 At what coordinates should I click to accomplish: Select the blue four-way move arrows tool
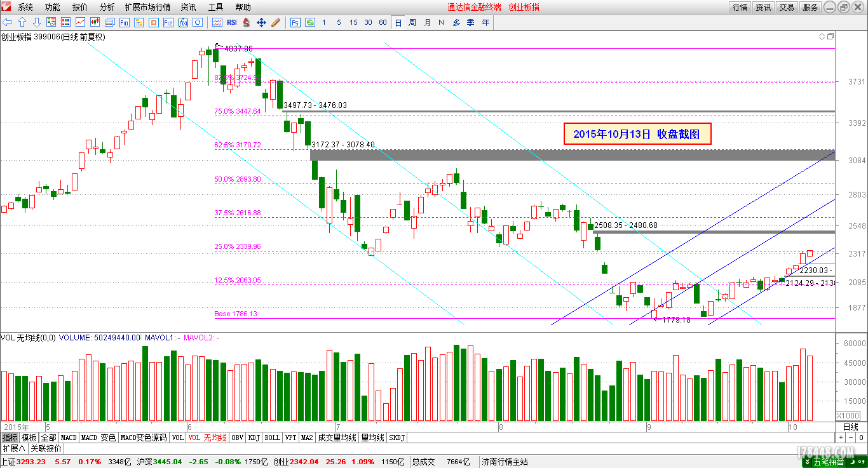point(261,22)
